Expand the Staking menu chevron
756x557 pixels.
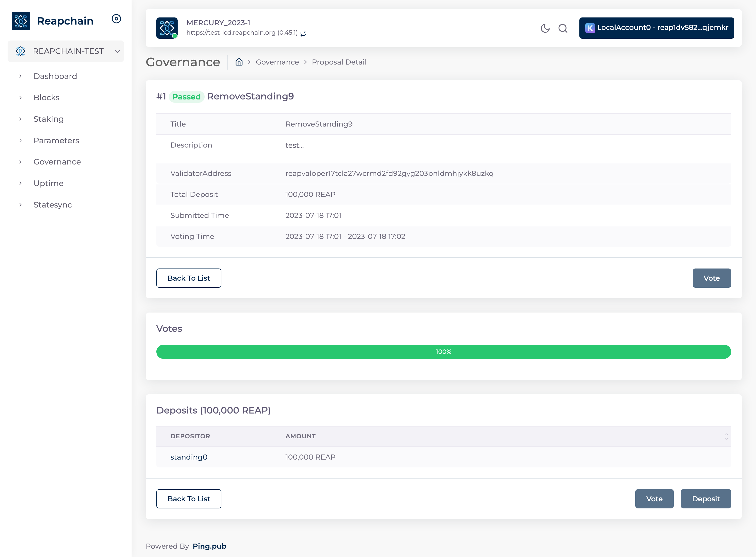pos(20,119)
